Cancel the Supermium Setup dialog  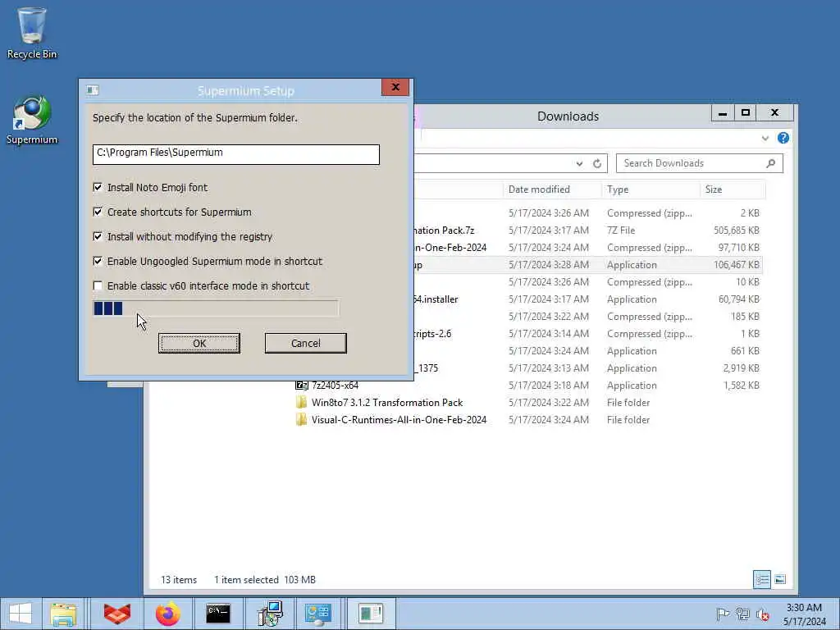[305, 344]
